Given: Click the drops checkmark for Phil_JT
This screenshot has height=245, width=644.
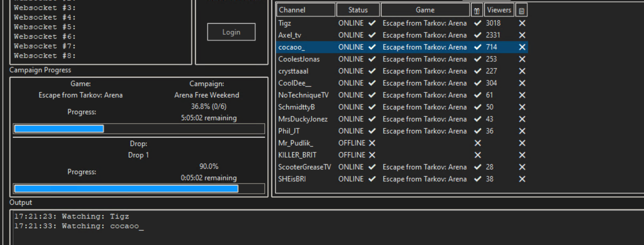Looking at the screenshot, I should point(477,131).
